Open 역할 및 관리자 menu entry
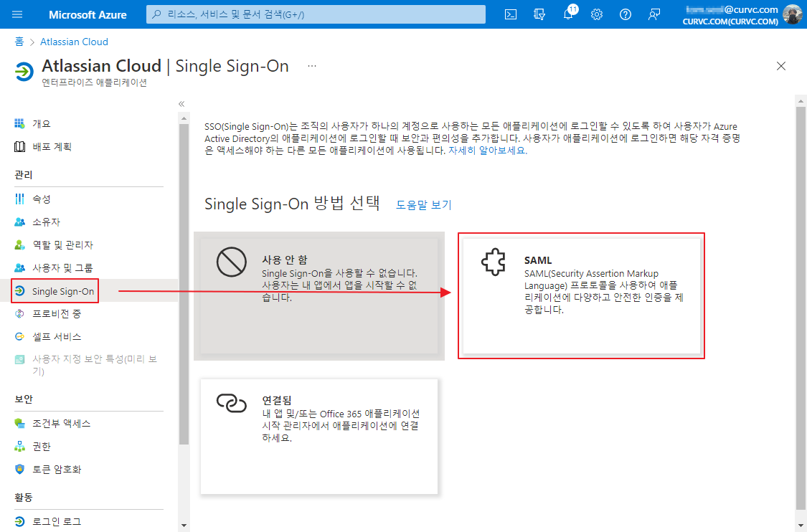807x532 pixels. click(x=62, y=245)
